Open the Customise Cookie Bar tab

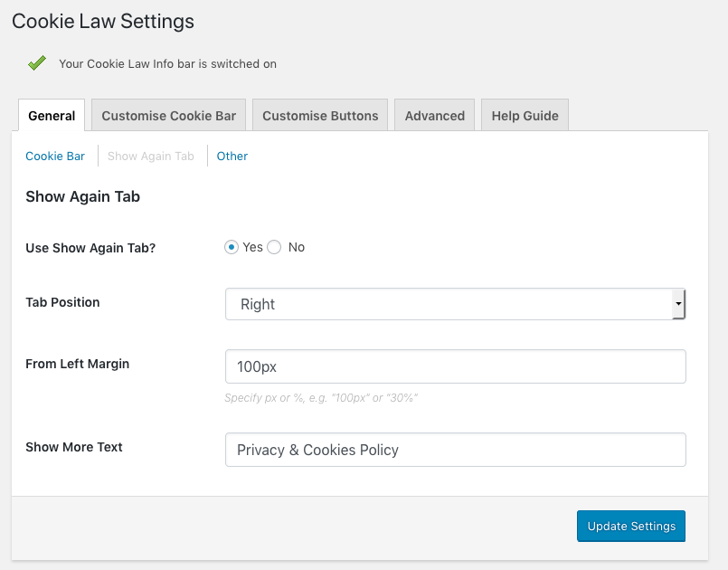click(x=168, y=116)
